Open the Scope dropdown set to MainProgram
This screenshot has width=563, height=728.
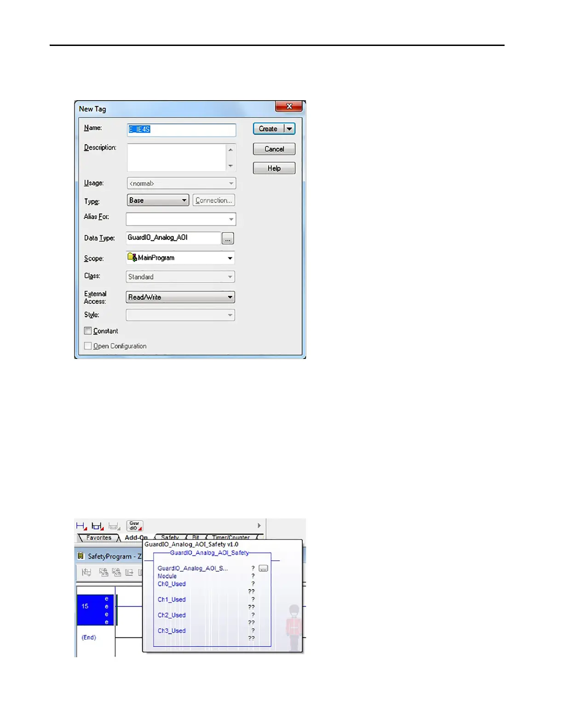180,258
